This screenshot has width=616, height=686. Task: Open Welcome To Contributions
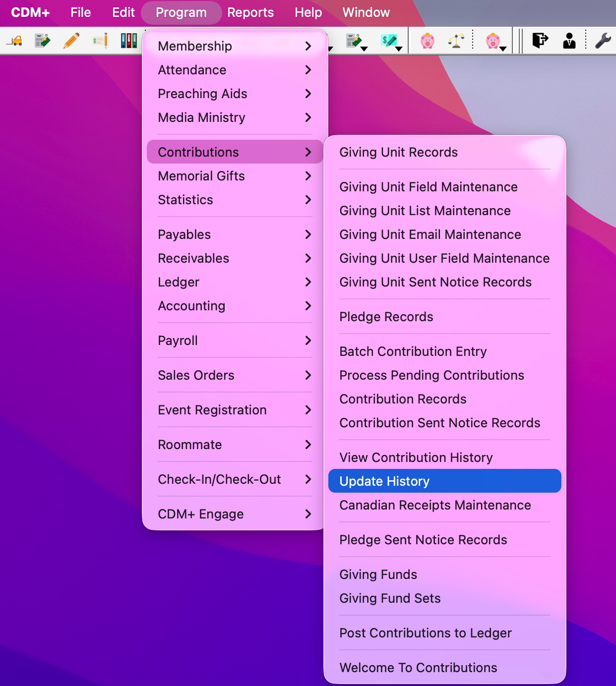pyautogui.click(x=445, y=668)
